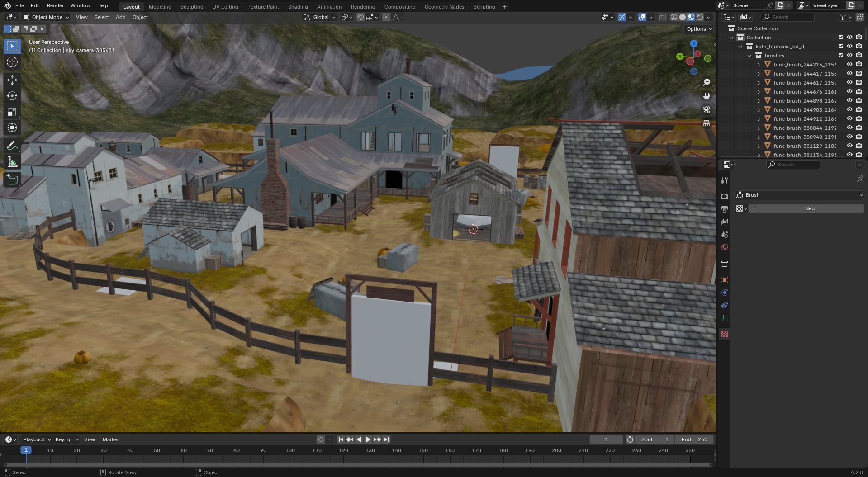Screen dimensions: 868x477
Task: Open the timeline Marker menu
Action: coord(111,439)
